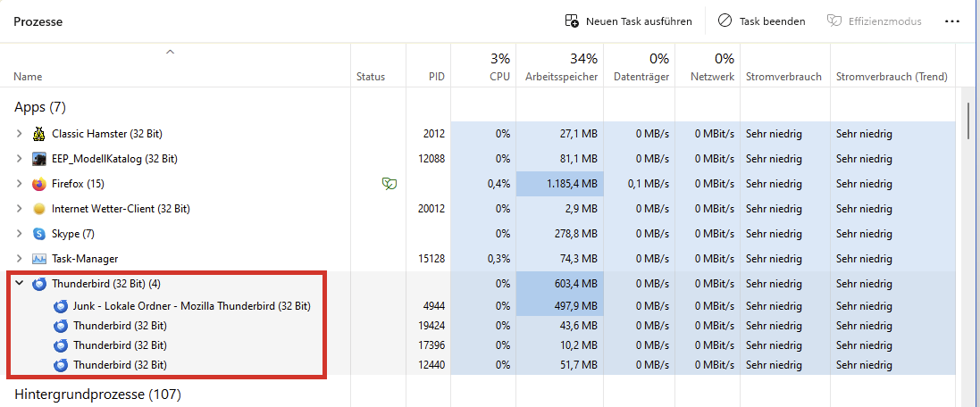Collapse the Thunderbird (32 Bit) (4) group
Image resolution: width=980 pixels, height=407 pixels.
click(x=20, y=284)
